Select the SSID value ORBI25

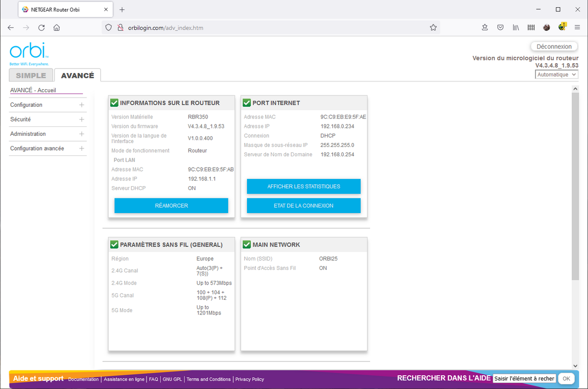(328, 259)
